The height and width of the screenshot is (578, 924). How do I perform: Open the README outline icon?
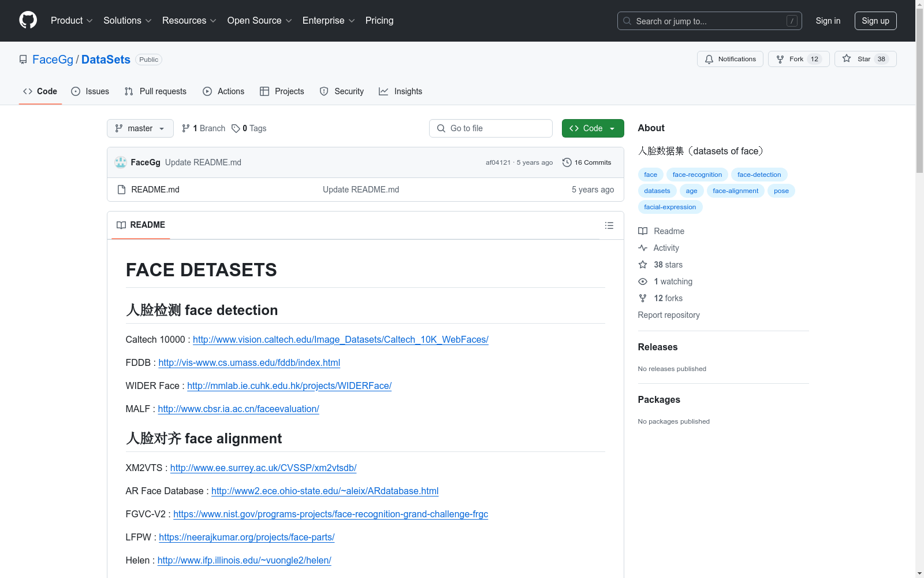[609, 225]
